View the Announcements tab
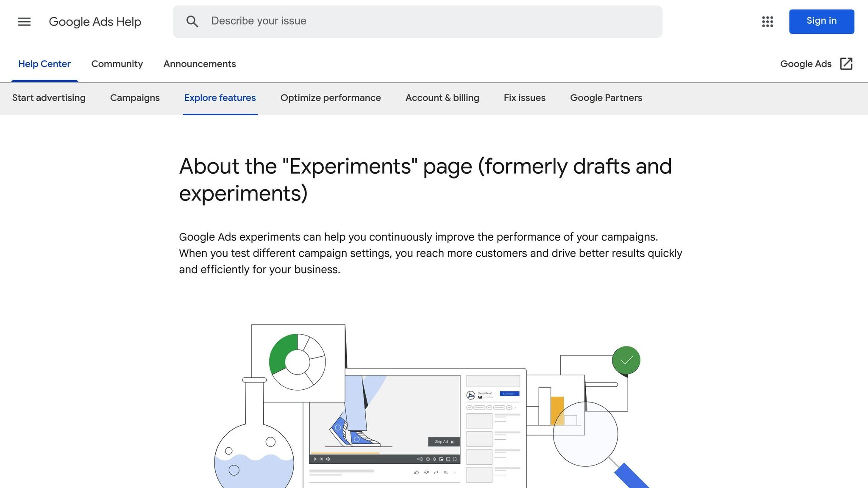Image resolution: width=868 pixels, height=488 pixels. pos(199,64)
